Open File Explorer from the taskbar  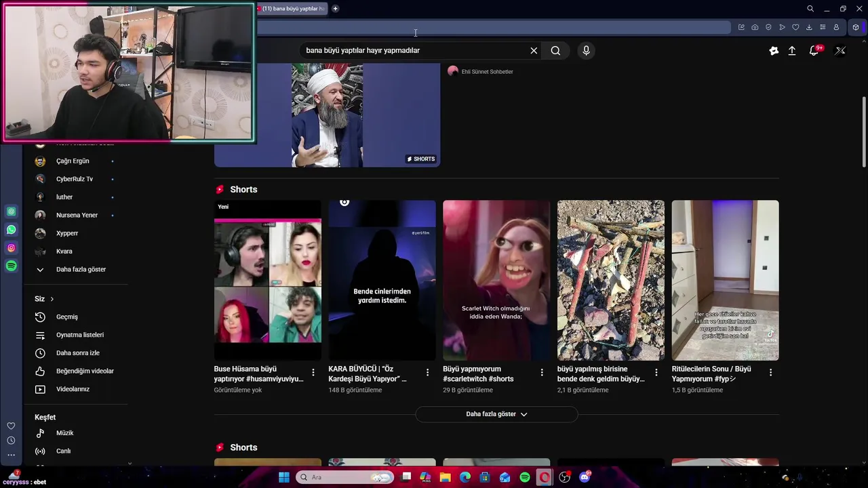tap(445, 477)
